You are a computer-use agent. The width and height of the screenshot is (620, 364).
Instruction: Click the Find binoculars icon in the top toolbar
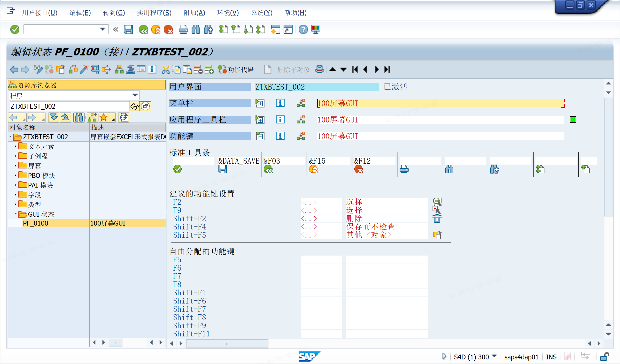point(196,30)
